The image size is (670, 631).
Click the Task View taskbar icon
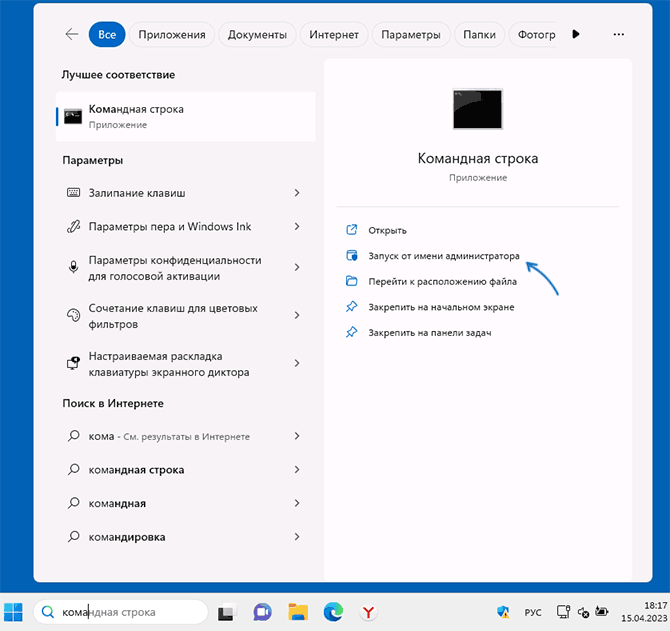coord(227,611)
